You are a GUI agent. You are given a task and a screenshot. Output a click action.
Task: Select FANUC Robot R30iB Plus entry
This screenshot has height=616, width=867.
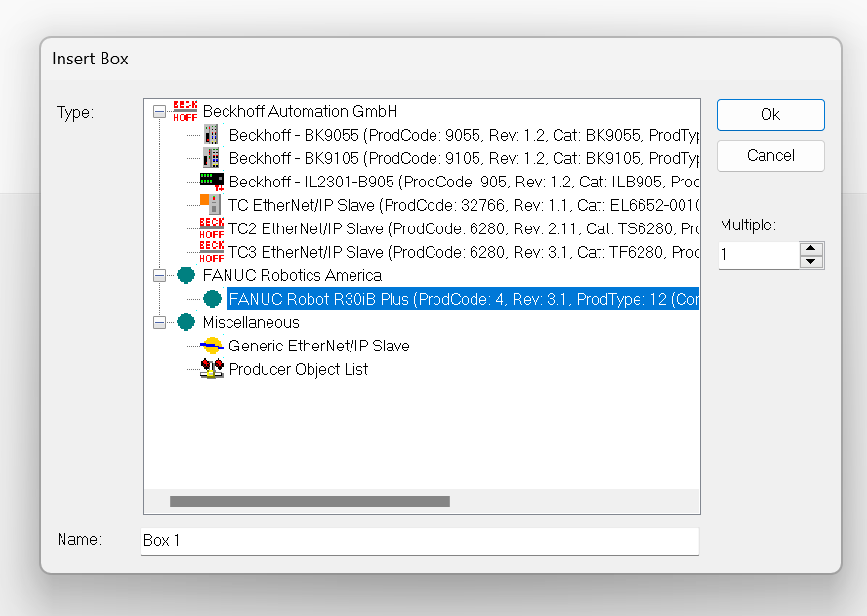(463, 299)
